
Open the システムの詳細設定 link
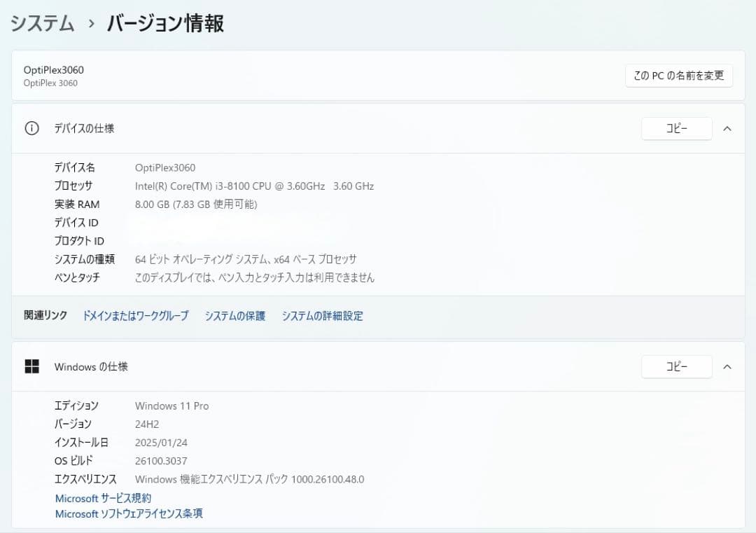click(322, 316)
